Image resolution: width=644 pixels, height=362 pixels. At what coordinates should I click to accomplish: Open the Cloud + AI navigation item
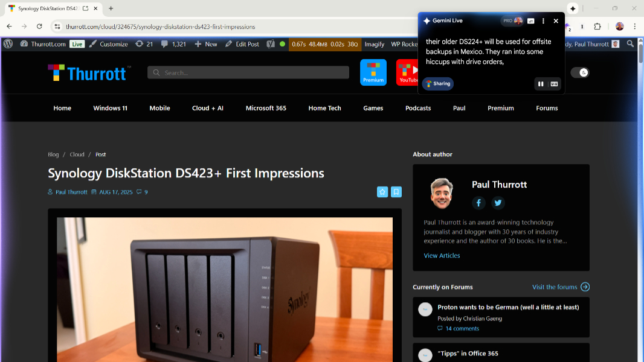coord(207,108)
